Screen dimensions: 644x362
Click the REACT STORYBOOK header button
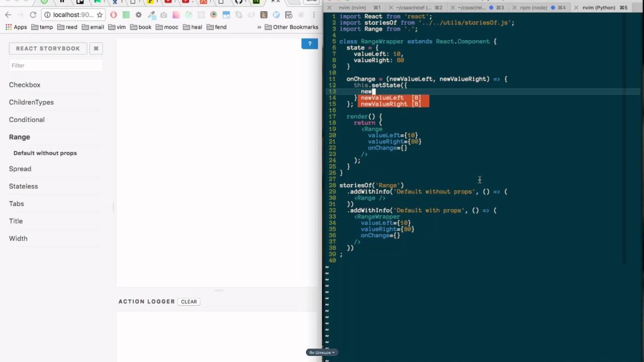click(x=48, y=48)
